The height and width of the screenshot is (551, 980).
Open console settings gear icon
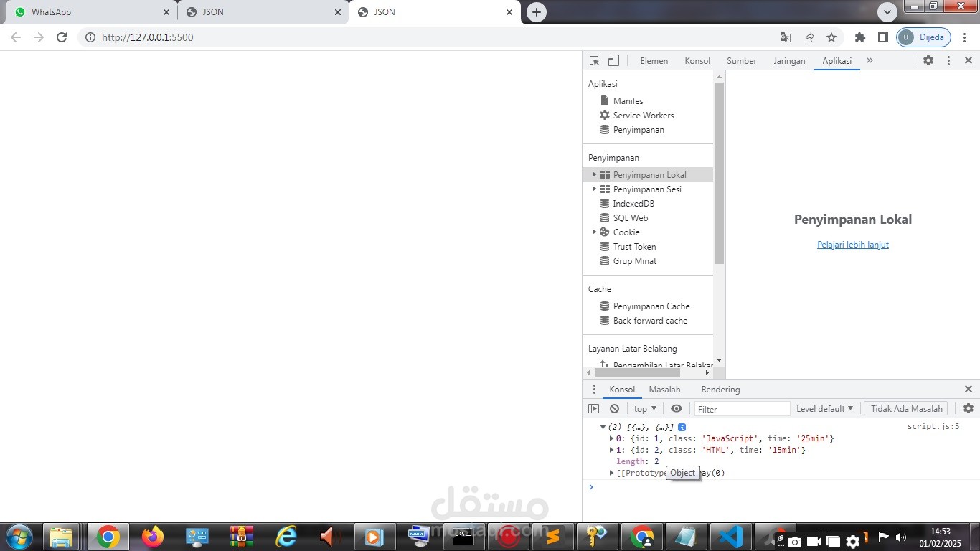click(969, 408)
